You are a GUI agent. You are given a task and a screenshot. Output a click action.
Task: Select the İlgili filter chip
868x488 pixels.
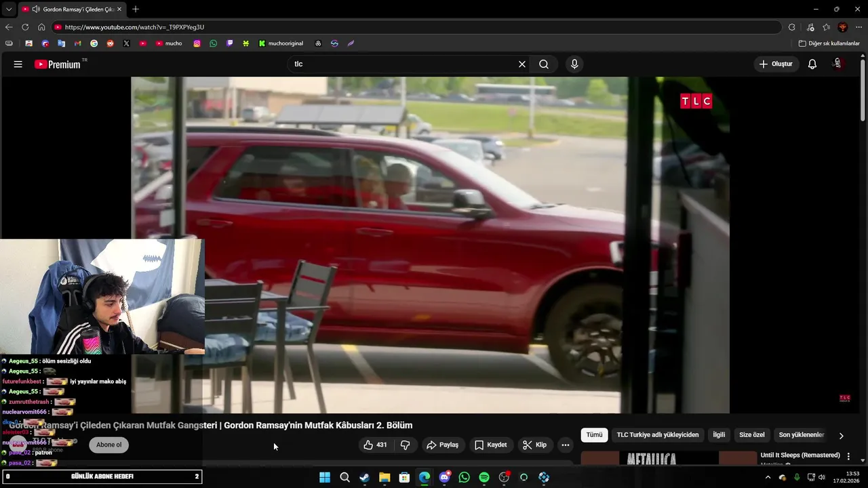pyautogui.click(x=719, y=435)
